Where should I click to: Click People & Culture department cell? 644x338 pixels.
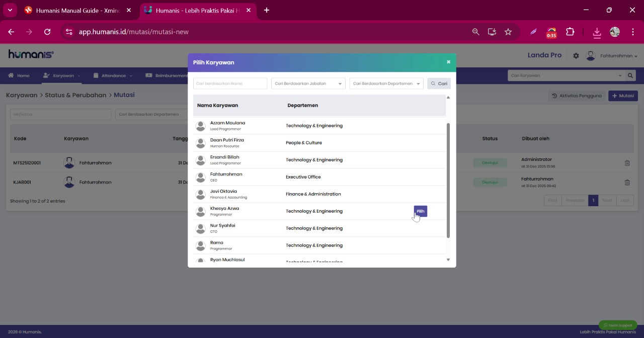coord(304,143)
